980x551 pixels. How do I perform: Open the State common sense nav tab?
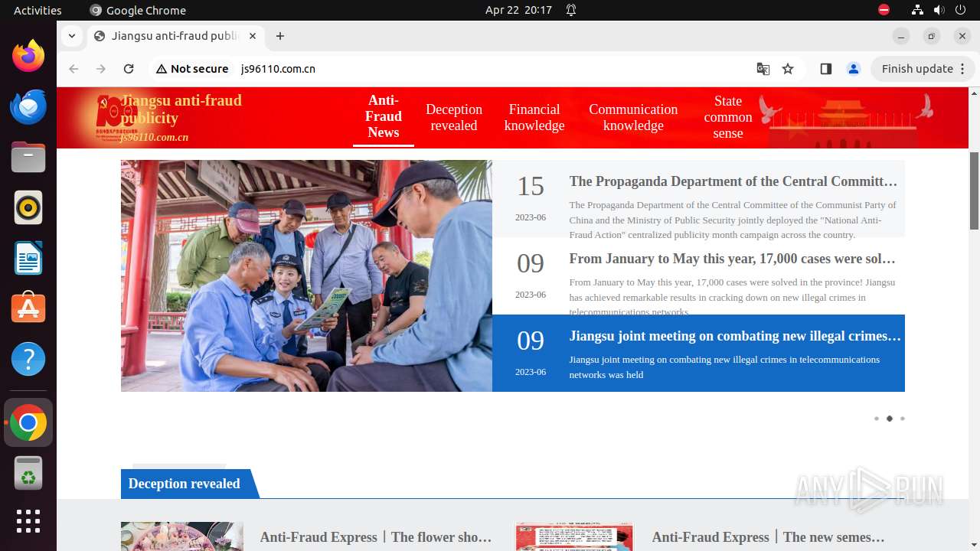[728, 117]
